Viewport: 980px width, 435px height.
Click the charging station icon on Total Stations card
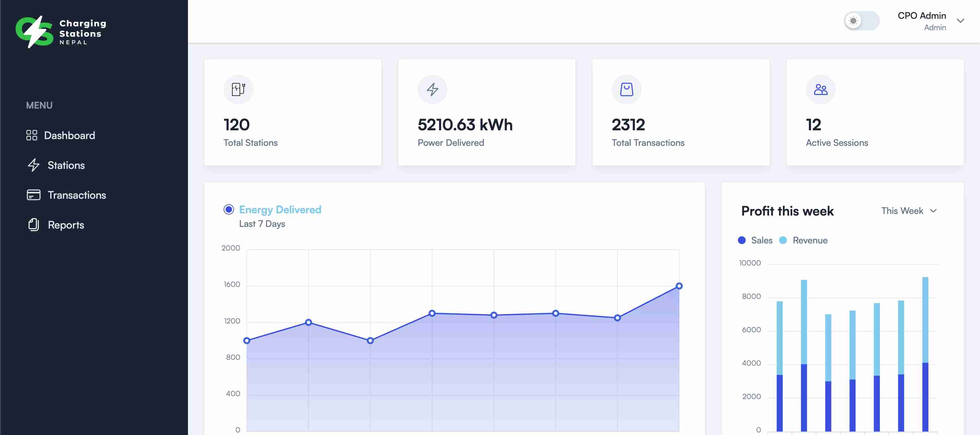pyautogui.click(x=238, y=89)
